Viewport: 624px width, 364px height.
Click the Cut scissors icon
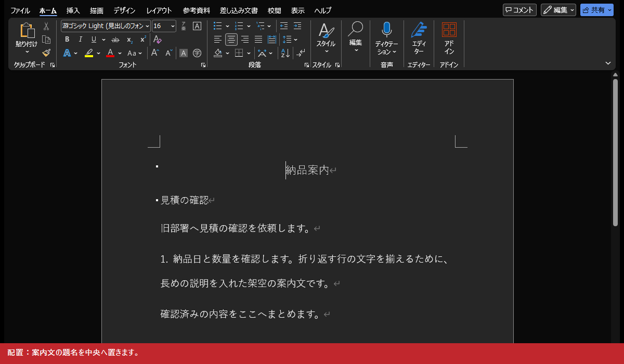pos(46,27)
